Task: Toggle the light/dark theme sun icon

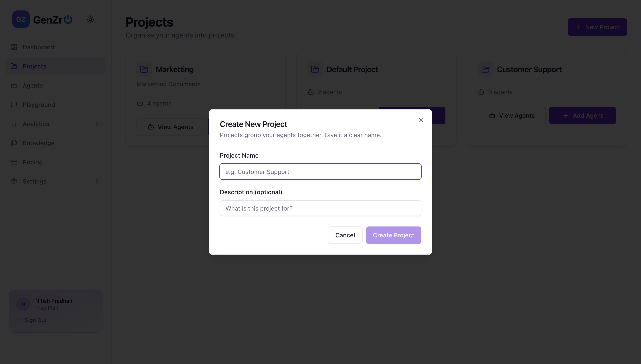Action: pos(90,19)
